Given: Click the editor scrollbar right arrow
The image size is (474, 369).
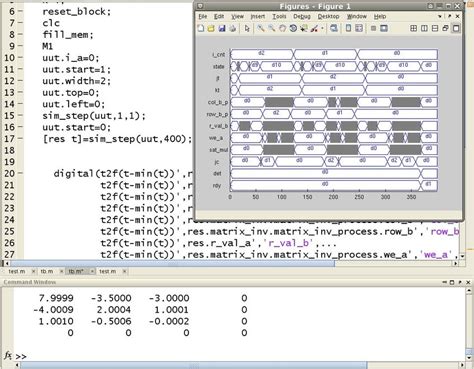Looking at the screenshot, I should click(x=456, y=263).
